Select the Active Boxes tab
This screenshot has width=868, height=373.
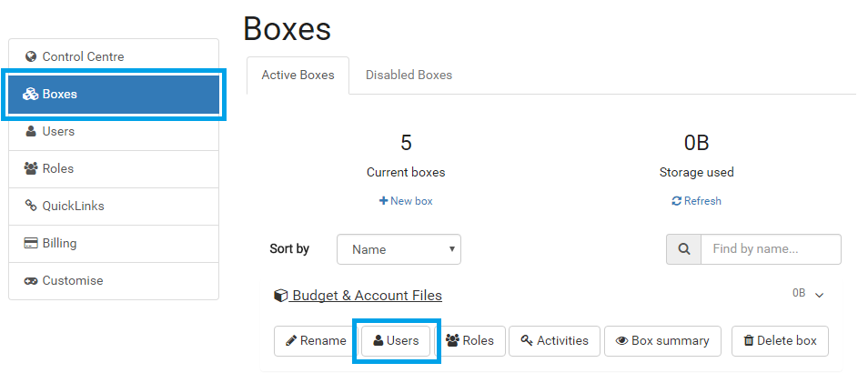(298, 75)
